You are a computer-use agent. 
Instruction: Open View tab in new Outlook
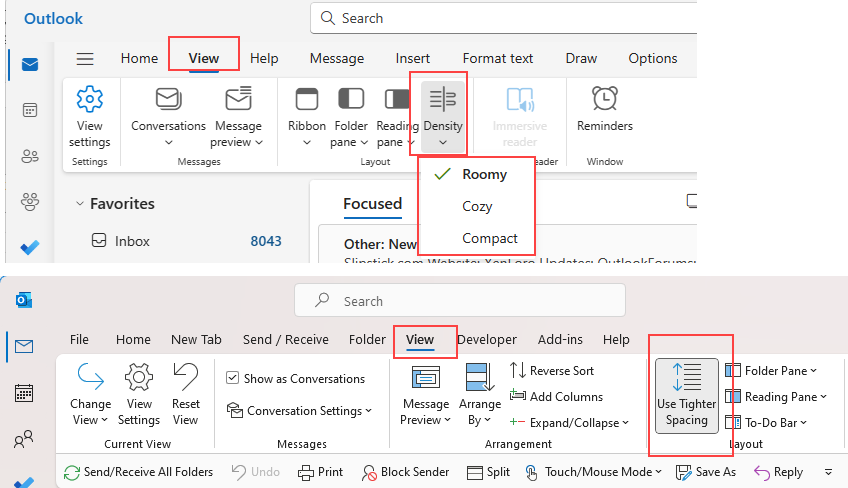pyautogui.click(x=203, y=58)
